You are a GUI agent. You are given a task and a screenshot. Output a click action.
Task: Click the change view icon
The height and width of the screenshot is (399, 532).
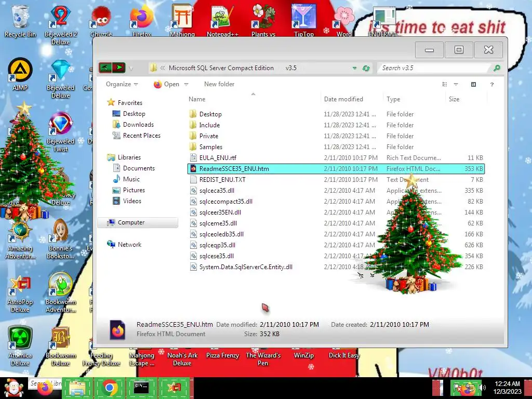point(445,84)
